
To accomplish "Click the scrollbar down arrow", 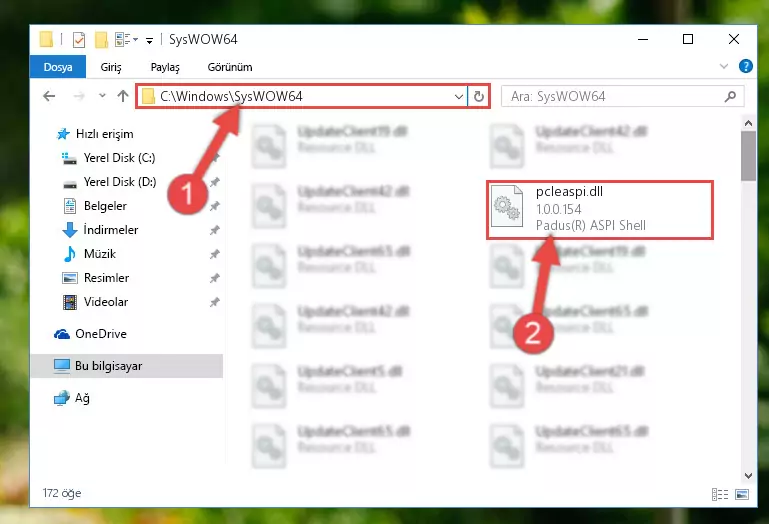I will [x=748, y=475].
